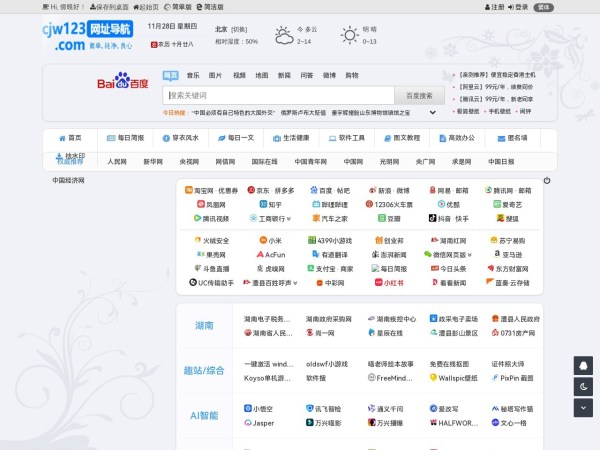
Task: Click the search keyword input field
Action: [x=278, y=96]
